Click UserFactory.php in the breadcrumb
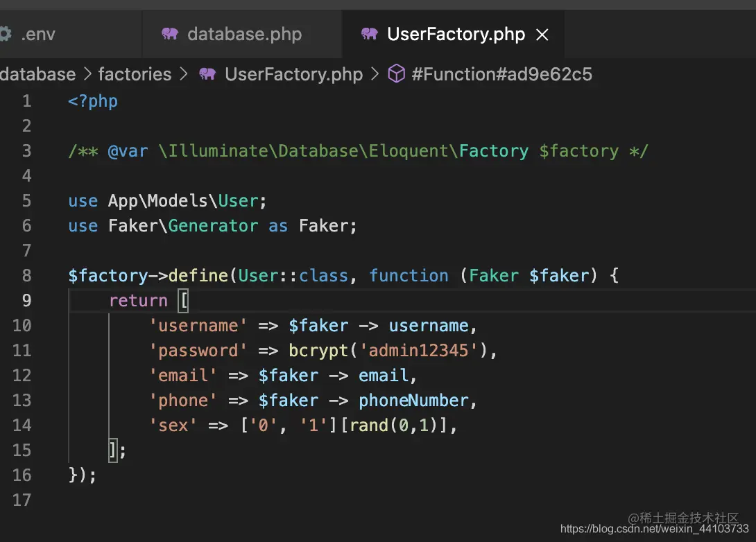756x542 pixels. (x=293, y=74)
